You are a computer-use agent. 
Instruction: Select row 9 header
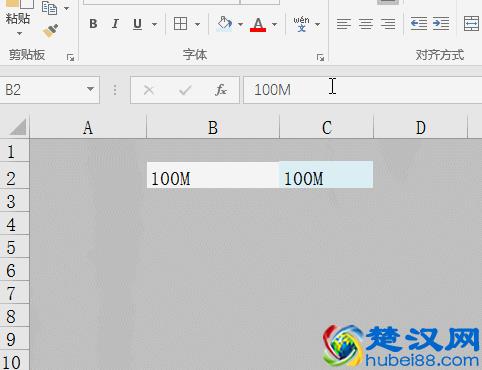pyautogui.click(x=14, y=339)
